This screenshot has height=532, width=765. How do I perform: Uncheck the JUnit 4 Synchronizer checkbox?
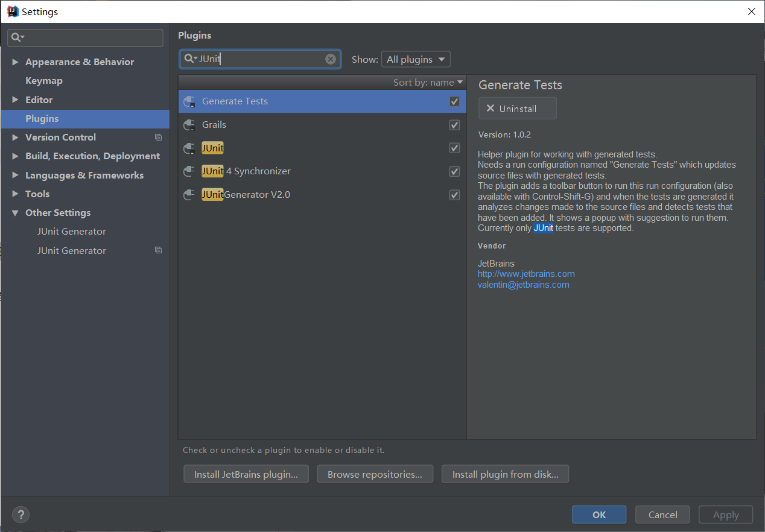455,171
